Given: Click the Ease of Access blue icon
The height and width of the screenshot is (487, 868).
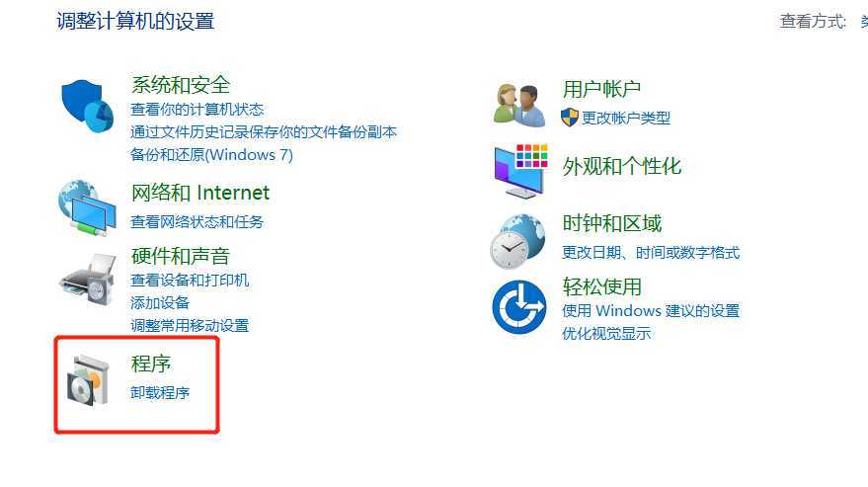Looking at the screenshot, I should [x=518, y=307].
